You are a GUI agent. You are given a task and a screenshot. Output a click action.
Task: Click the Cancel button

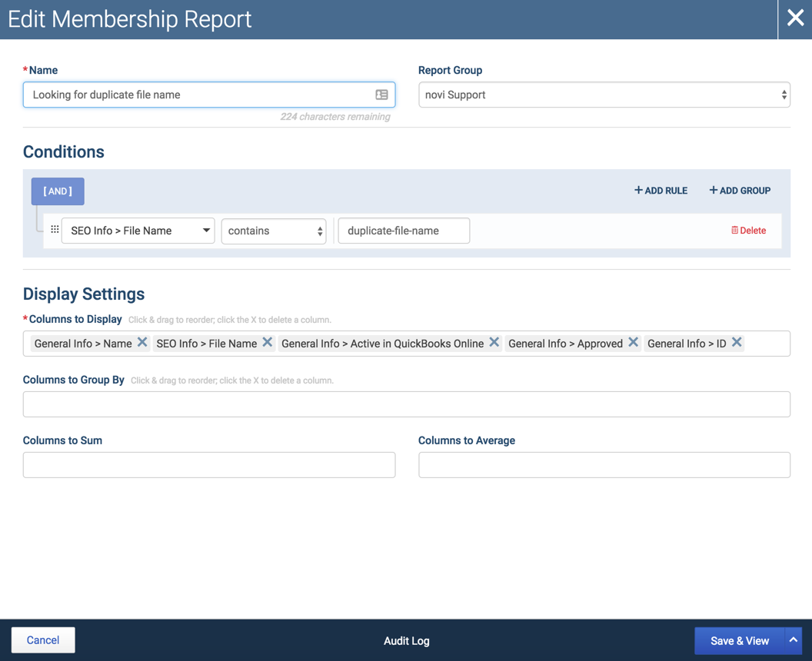[x=43, y=640]
